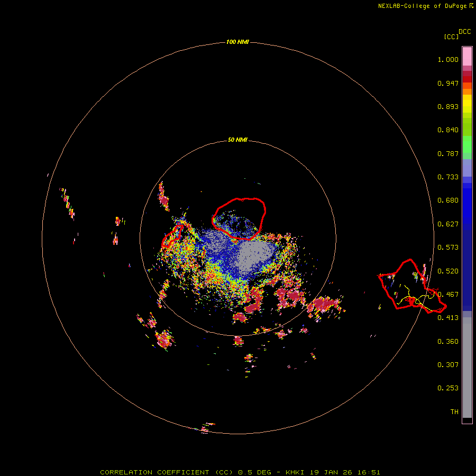Click the 100 NMI range ring label
476x476 pixels.
click(x=237, y=42)
